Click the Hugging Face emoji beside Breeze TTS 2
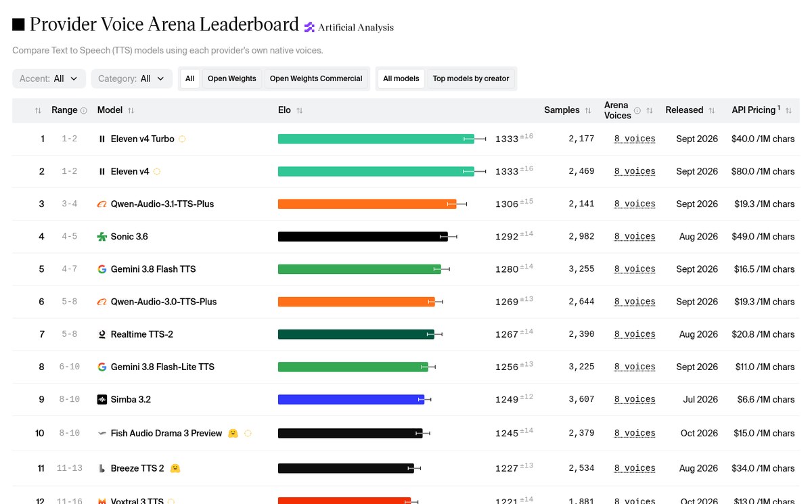This screenshot has width=812, height=504. pos(175,468)
